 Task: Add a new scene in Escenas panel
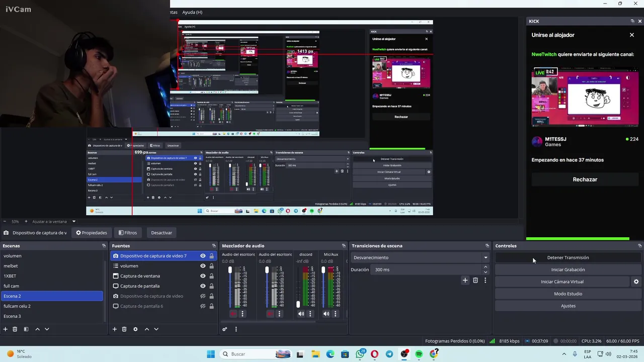coord(6,329)
